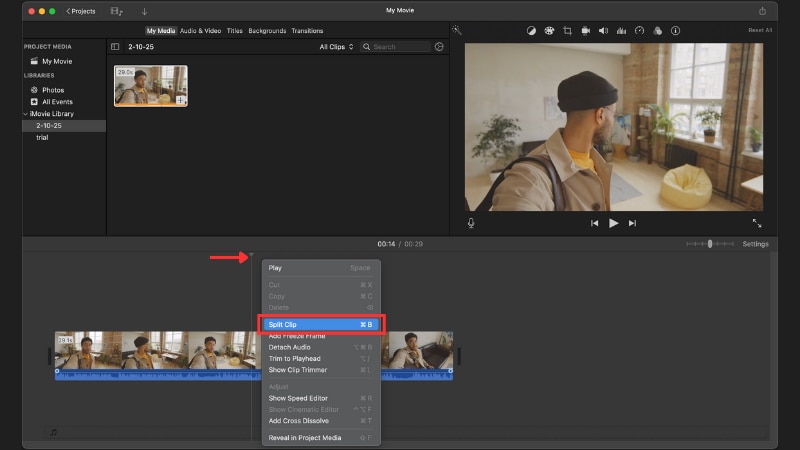Select the 29.0s clip thumbnail in the browser
Screen dimensions: 800x450
coord(150,86)
